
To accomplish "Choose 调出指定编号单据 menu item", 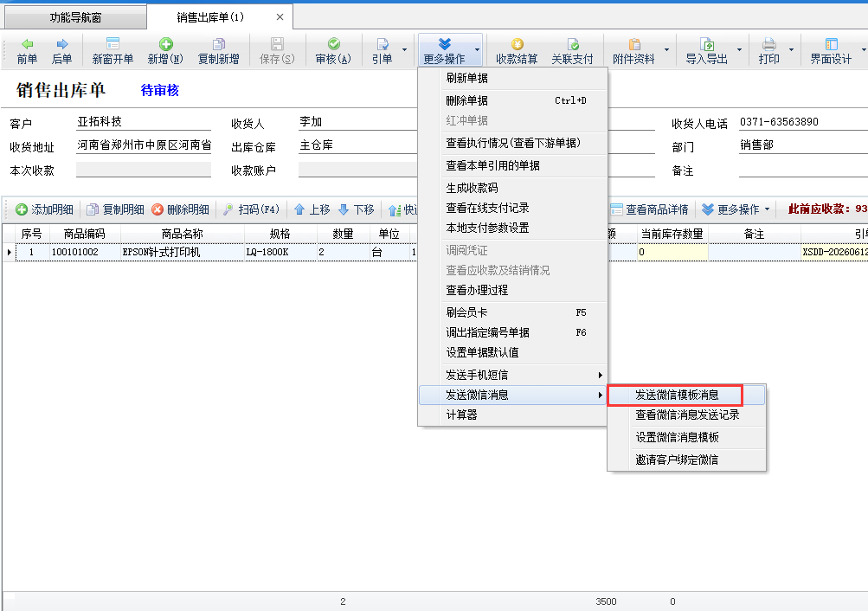I will pyautogui.click(x=512, y=332).
